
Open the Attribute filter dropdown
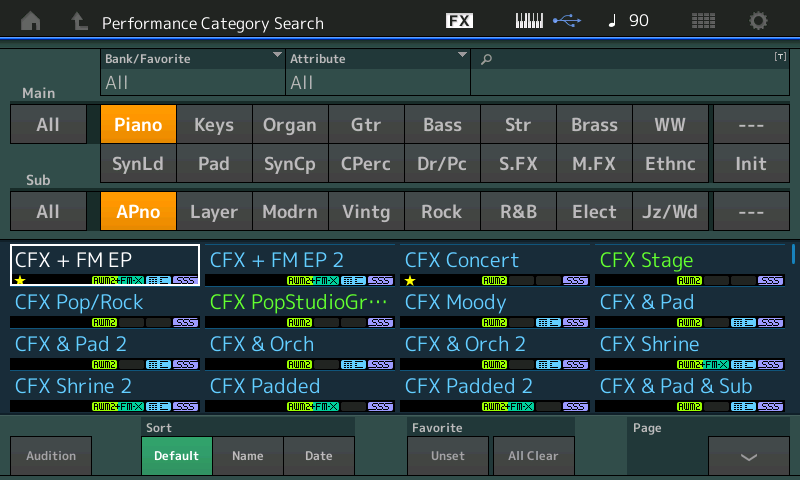(x=378, y=72)
